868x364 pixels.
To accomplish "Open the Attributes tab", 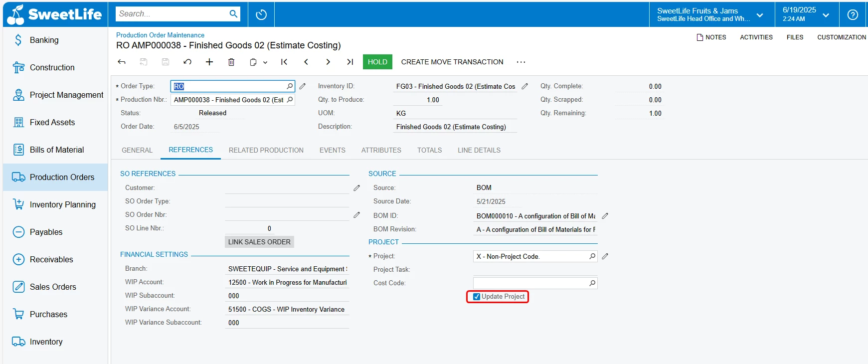I will point(381,150).
